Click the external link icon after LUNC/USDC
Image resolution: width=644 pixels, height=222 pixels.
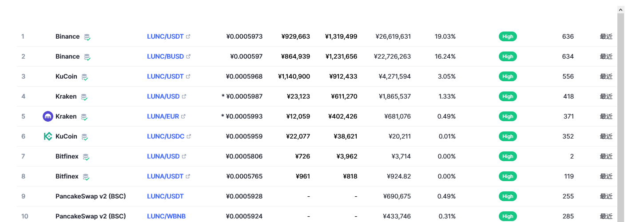click(188, 136)
